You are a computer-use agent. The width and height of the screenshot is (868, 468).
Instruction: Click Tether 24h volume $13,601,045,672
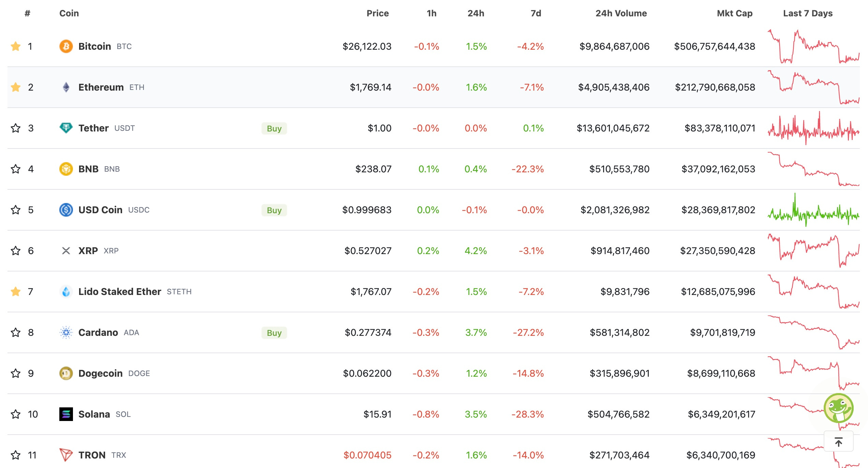613,128
